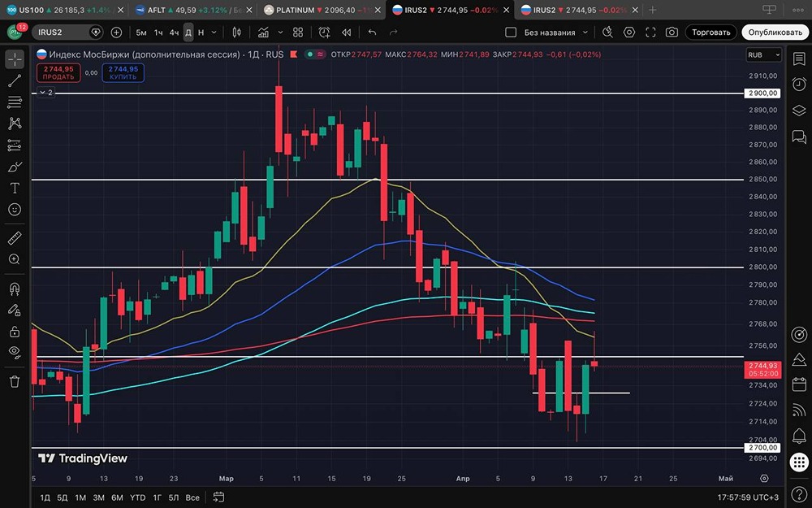Click the blue КУПИТЬ buy button
The width and height of the screenshot is (812, 508).
pyautogui.click(x=123, y=72)
